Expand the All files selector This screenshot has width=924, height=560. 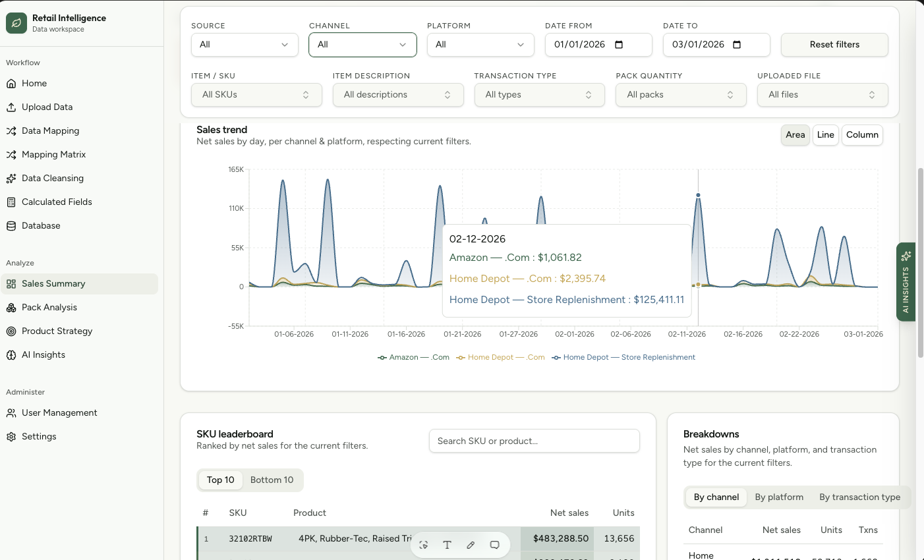click(823, 95)
